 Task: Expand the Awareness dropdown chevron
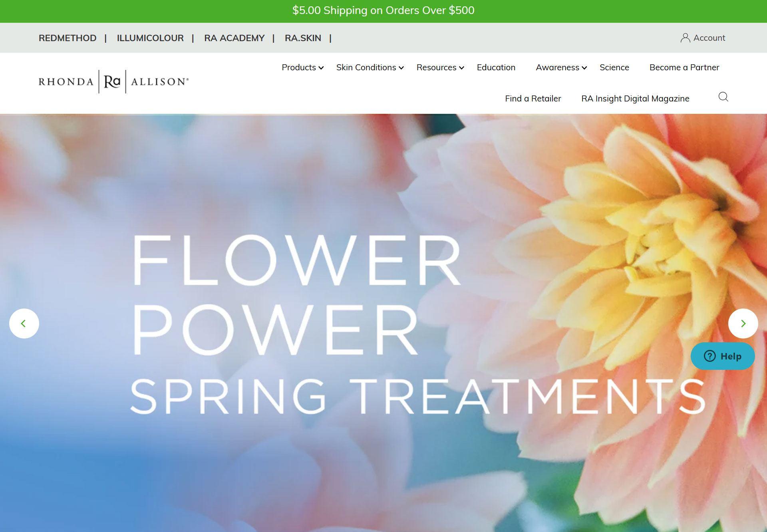[584, 68]
